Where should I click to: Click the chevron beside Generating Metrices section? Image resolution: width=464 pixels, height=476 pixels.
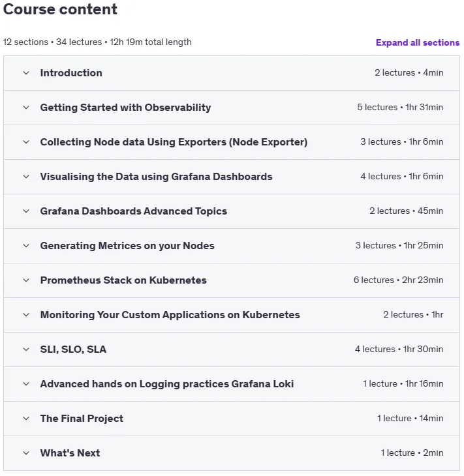[26, 246]
